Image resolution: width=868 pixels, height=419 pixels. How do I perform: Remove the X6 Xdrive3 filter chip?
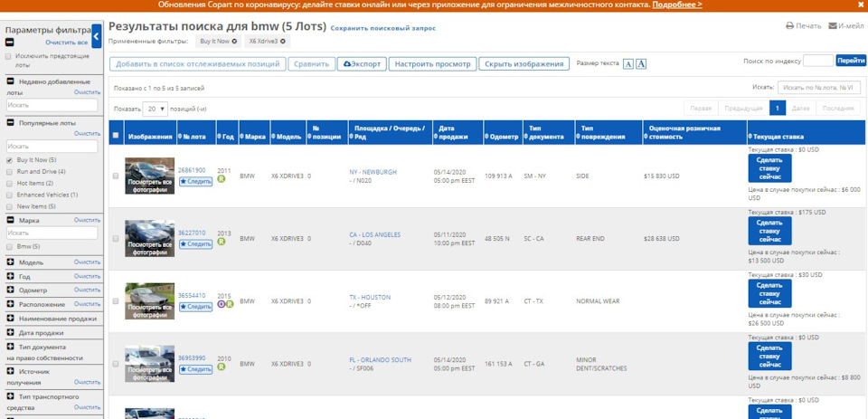282,41
